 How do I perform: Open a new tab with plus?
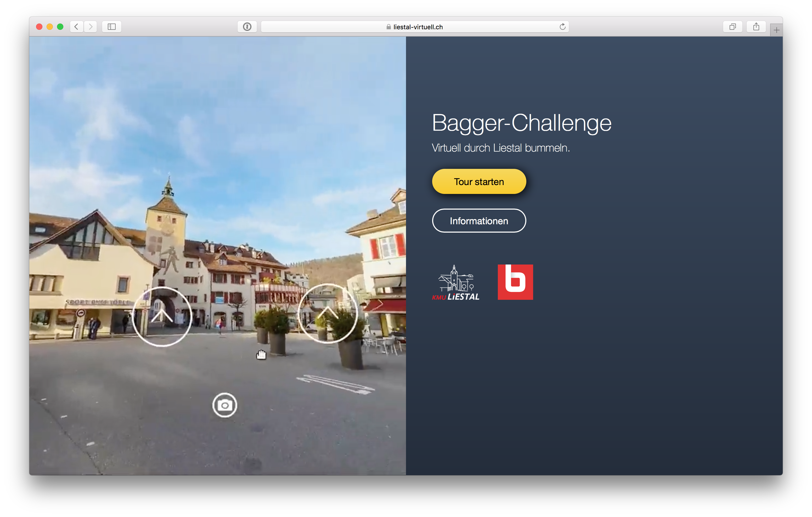[776, 30]
